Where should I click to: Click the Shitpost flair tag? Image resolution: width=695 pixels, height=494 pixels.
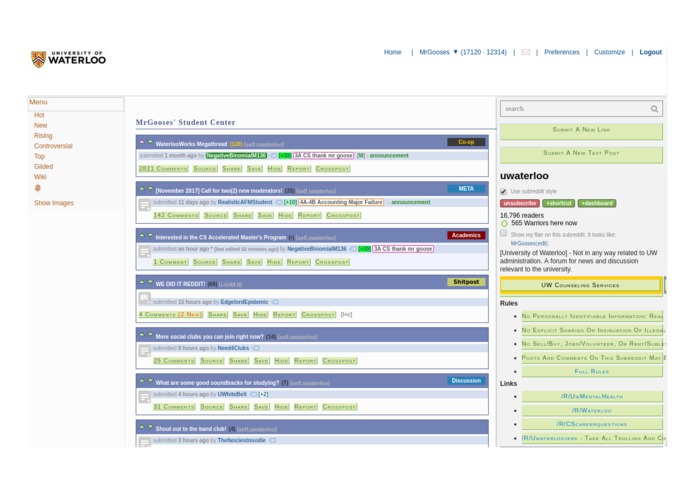466,282
